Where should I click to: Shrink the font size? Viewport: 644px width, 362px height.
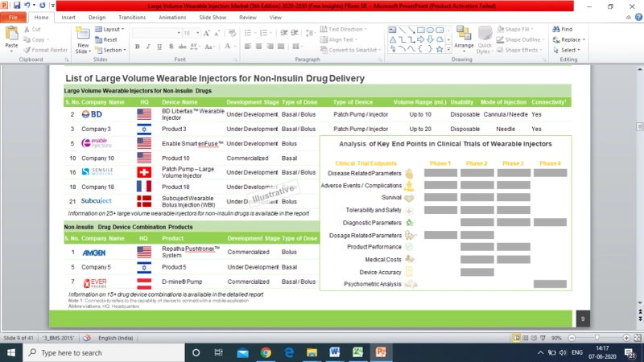tap(217, 33)
